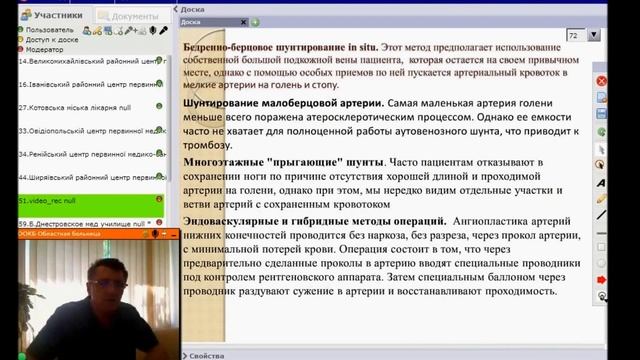Open the zoom level dropdown arrow
The image size is (640, 360).
click(x=594, y=35)
